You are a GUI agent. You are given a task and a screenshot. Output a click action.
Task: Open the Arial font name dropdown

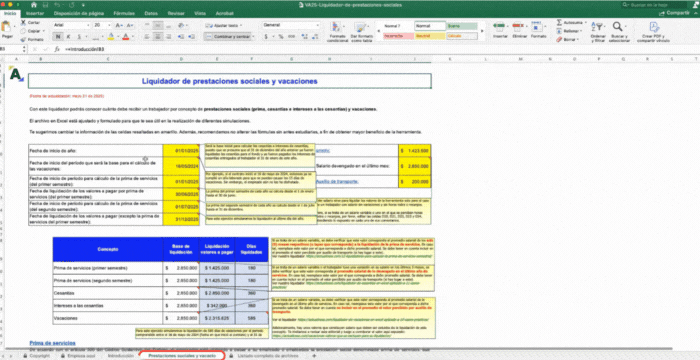click(x=88, y=25)
